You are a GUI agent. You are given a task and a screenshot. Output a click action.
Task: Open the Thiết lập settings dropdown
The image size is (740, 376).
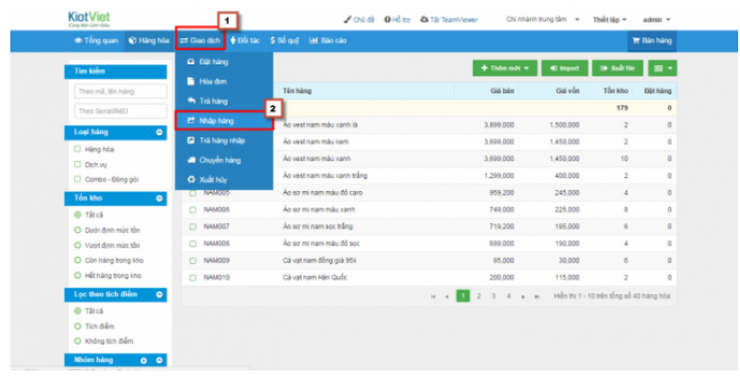coord(610,20)
